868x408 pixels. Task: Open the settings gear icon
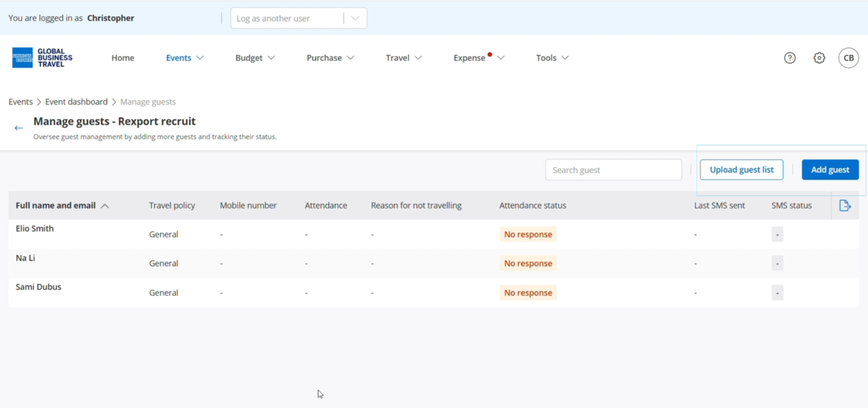819,58
